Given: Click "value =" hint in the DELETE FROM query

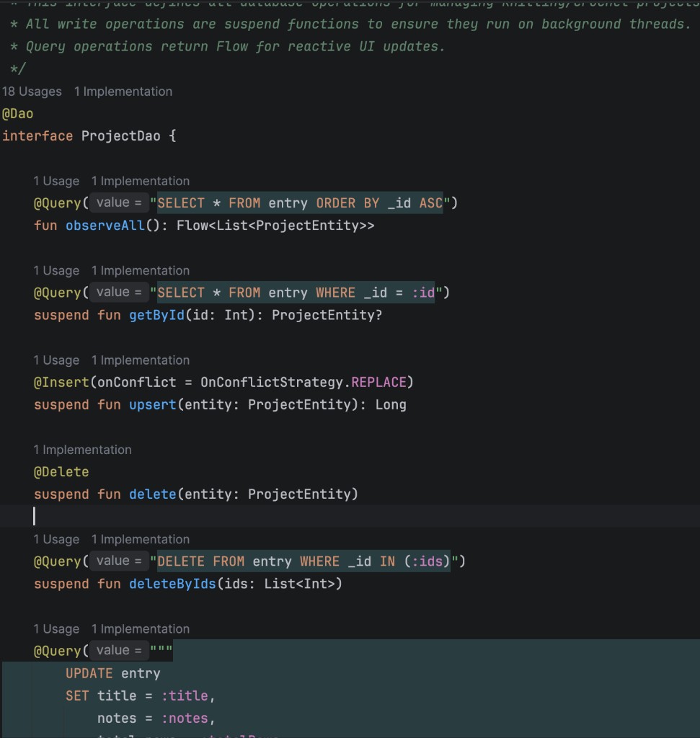Looking at the screenshot, I should click(119, 561).
